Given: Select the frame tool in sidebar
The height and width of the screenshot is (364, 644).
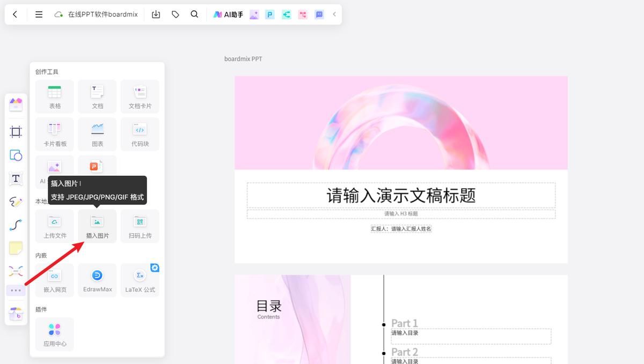Looking at the screenshot, I should (16, 132).
